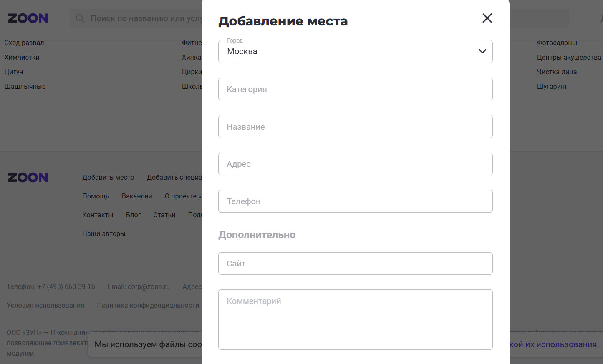Open the Добавить место footer link
Image resolution: width=603 pixels, height=364 pixels.
pos(108,177)
